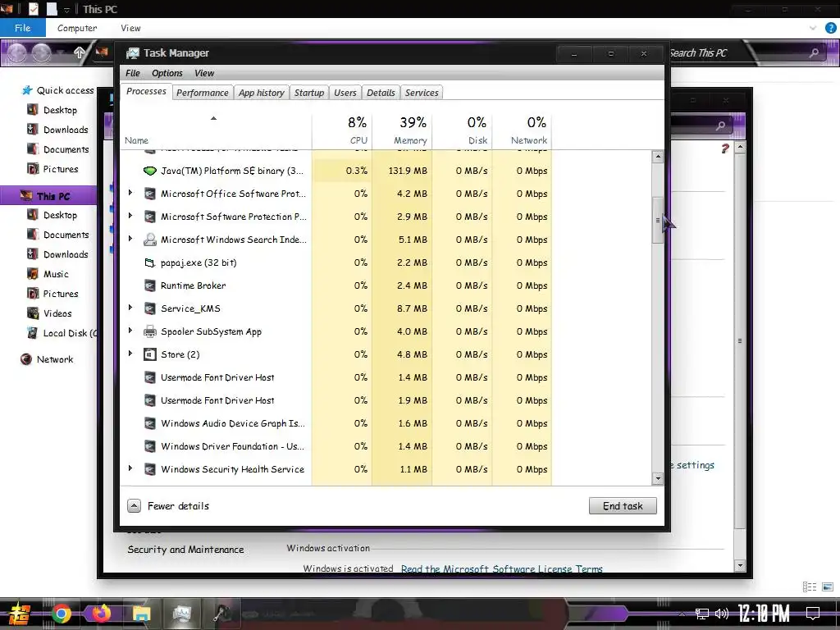840x630 pixels.
Task: Click the Windows Security Health Service icon
Action: (x=150, y=469)
